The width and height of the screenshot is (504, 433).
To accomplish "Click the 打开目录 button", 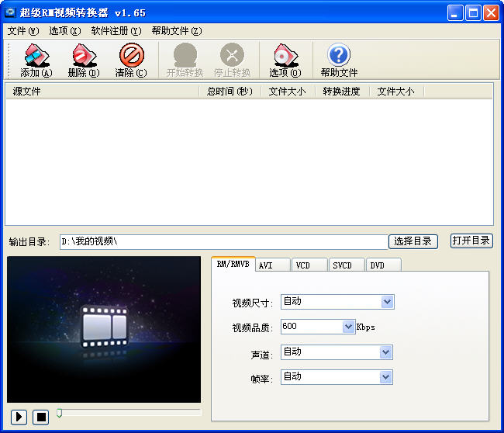I will 471,241.
